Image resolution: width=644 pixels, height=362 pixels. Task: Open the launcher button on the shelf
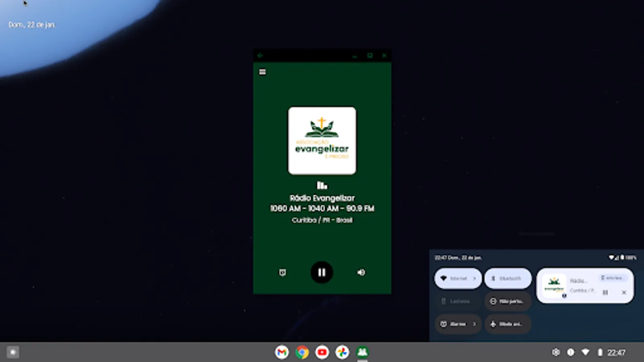point(12,352)
